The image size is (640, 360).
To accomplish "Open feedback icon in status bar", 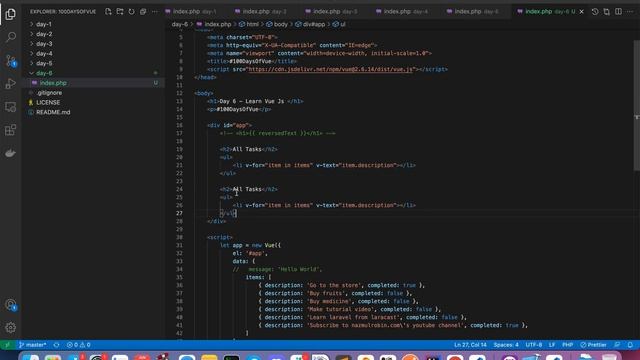I will coord(617,345).
